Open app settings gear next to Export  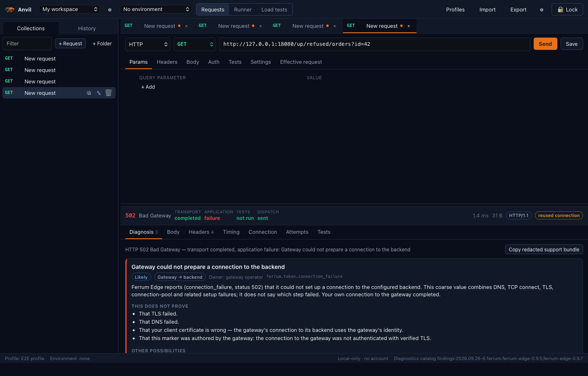pyautogui.click(x=542, y=9)
